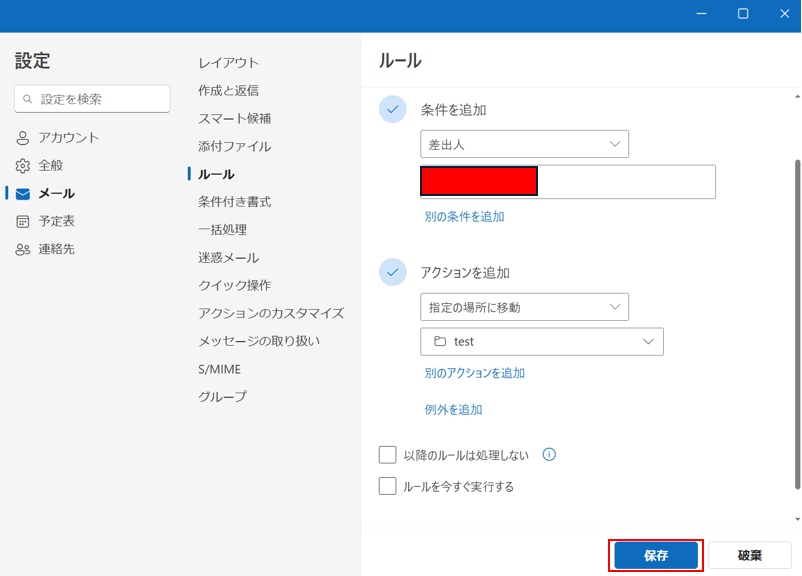Open 条件付き書式 settings

pos(235,202)
